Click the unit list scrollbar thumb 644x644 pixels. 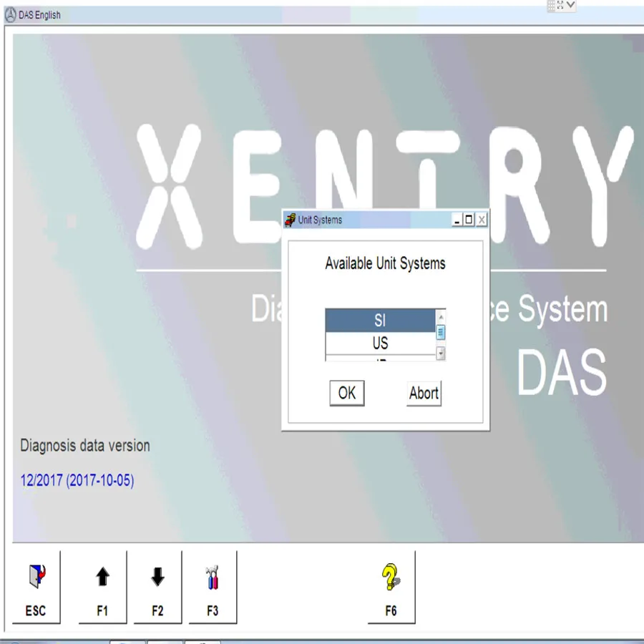tap(441, 333)
